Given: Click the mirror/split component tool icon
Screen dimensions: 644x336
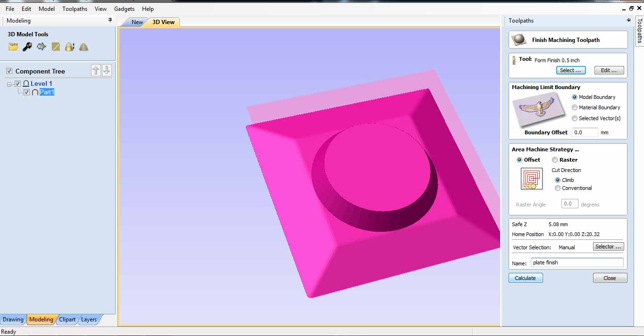Looking at the screenshot, I should (70, 47).
